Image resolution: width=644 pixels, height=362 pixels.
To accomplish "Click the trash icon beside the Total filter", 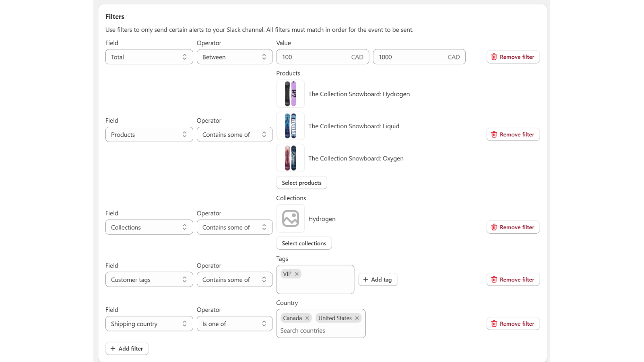I will coord(494,57).
